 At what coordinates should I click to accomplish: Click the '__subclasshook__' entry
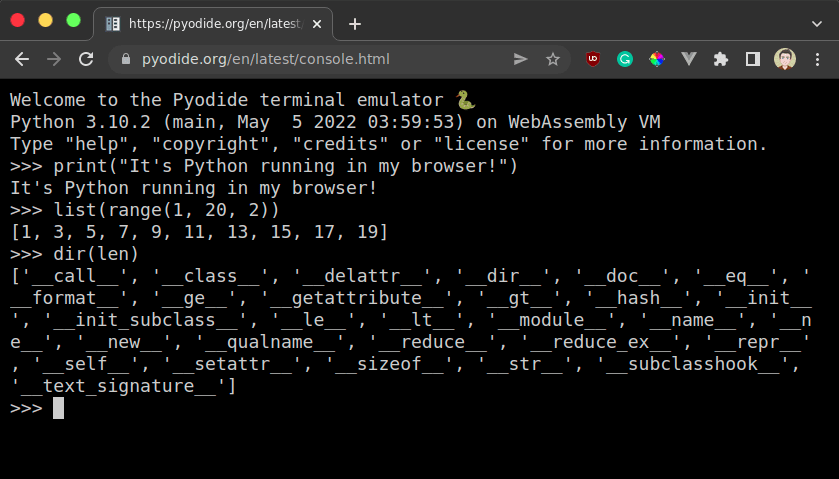[x=693, y=364]
